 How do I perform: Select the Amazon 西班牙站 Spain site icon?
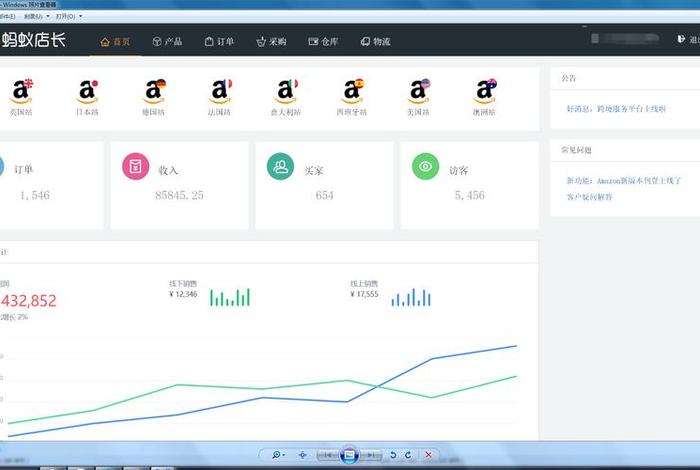pyautogui.click(x=352, y=91)
